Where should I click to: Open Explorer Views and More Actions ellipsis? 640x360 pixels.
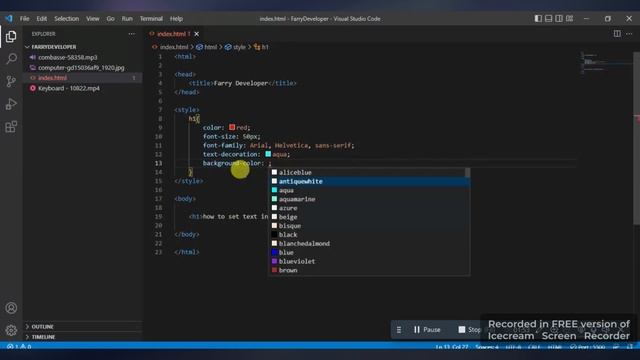(x=131, y=34)
